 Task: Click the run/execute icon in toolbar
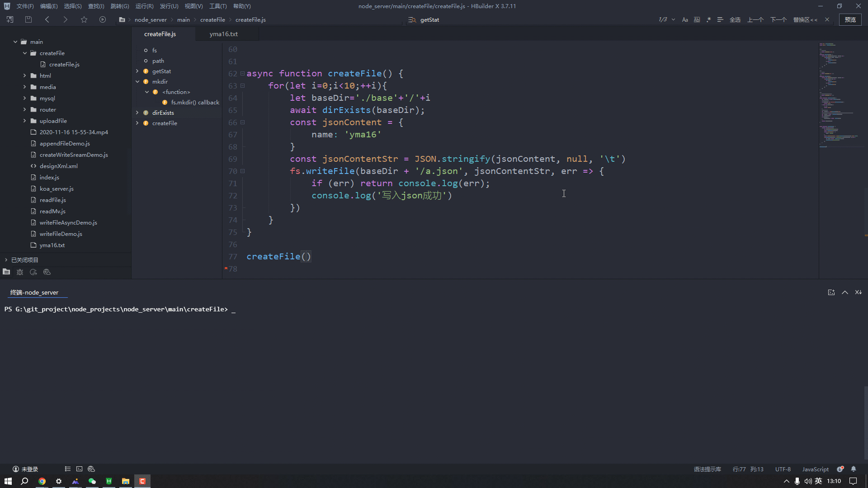pyautogui.click(x=103, y=20)
